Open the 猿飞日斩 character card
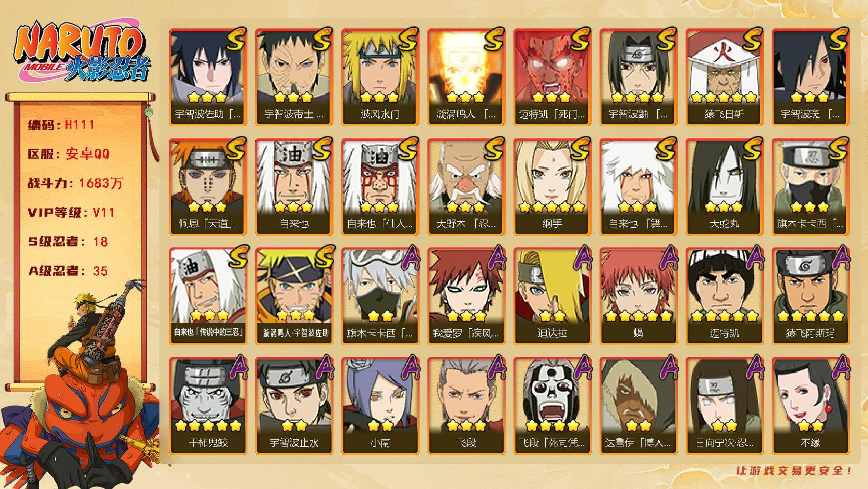Image resolution: width=868 pixels, height=489 pixels. [724, 77]
